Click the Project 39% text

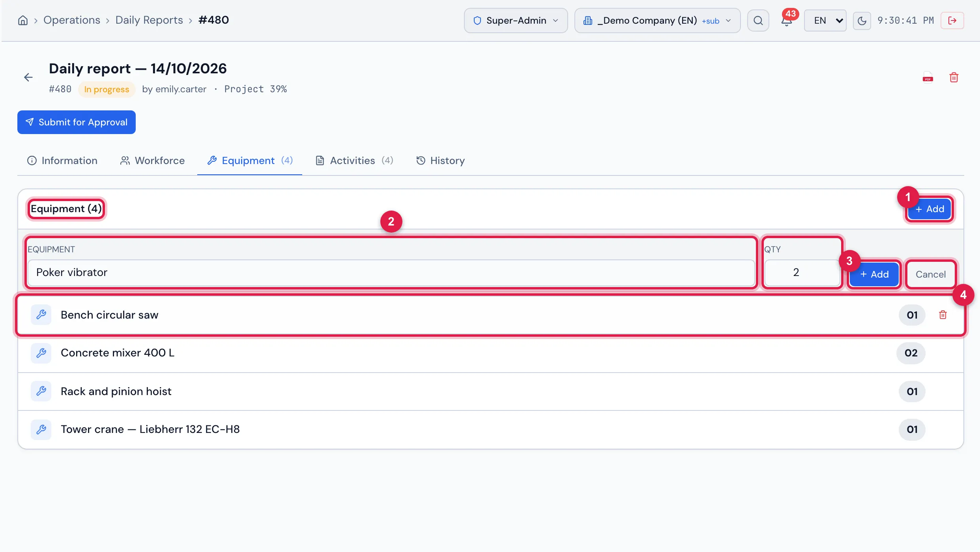click(x=256, y=89)
